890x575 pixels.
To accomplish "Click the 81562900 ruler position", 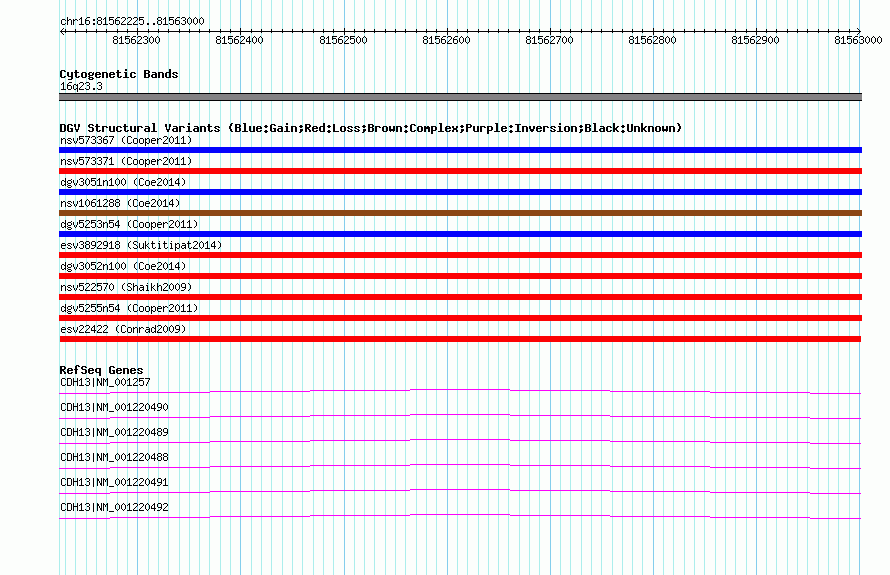I will pyautogui.click(x=755, y=40).
